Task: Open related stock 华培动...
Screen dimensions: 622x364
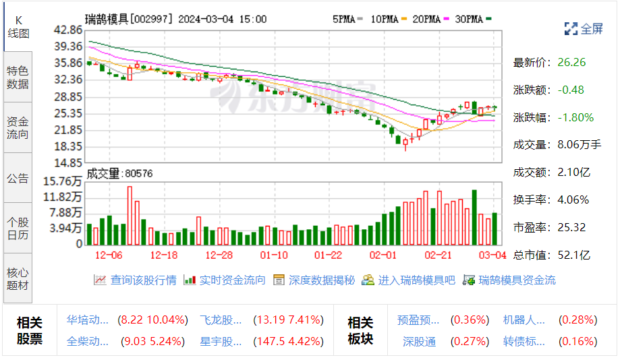Action: click(87, 320)
